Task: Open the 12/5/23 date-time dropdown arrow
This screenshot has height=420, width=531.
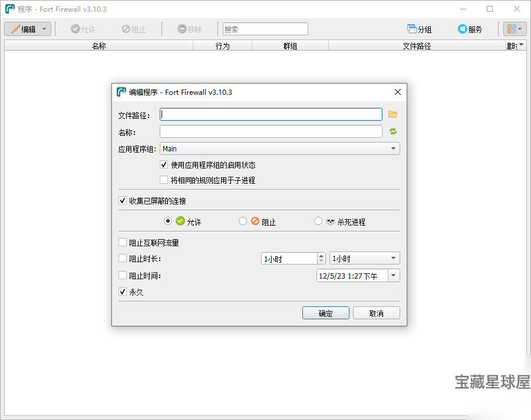Action: pyautogui.click(x=394, y=276)
